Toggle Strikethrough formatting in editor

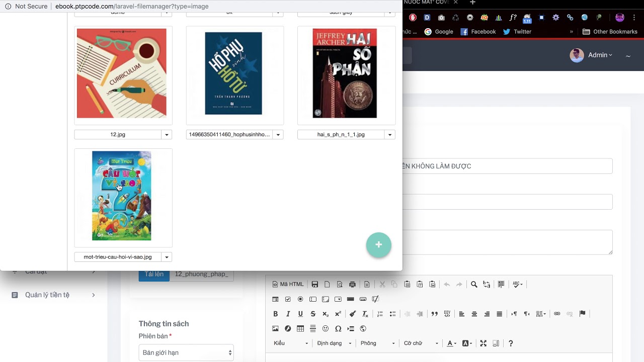(x=313, y=314)
